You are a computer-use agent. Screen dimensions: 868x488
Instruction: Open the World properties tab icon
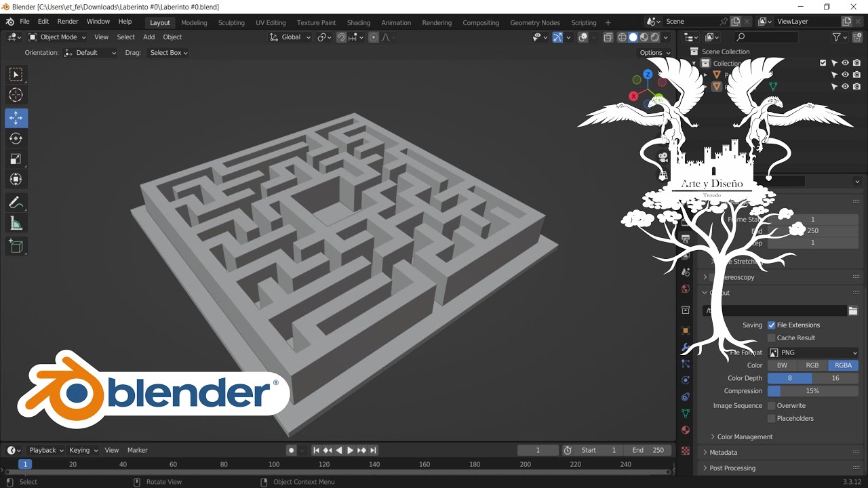tap(686, 289)
